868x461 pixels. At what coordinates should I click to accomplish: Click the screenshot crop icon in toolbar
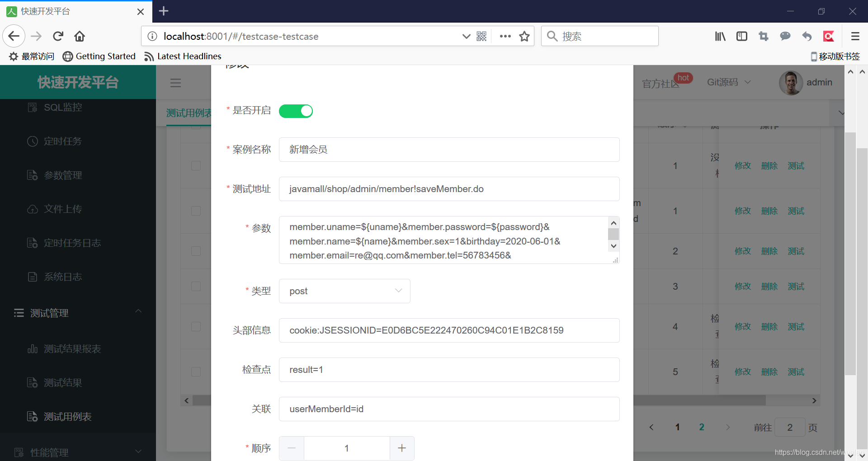pyautogui.click(x=764, y=36)
